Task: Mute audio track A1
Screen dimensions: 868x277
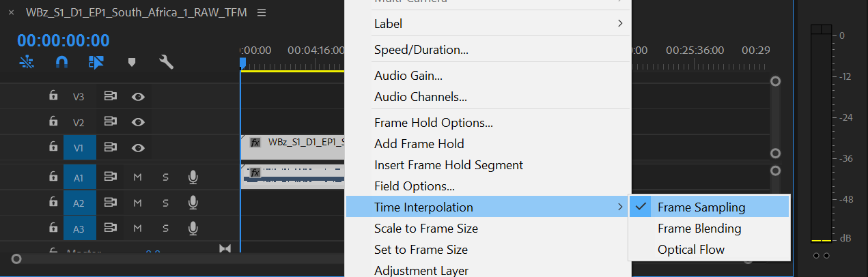Action: 137,177
